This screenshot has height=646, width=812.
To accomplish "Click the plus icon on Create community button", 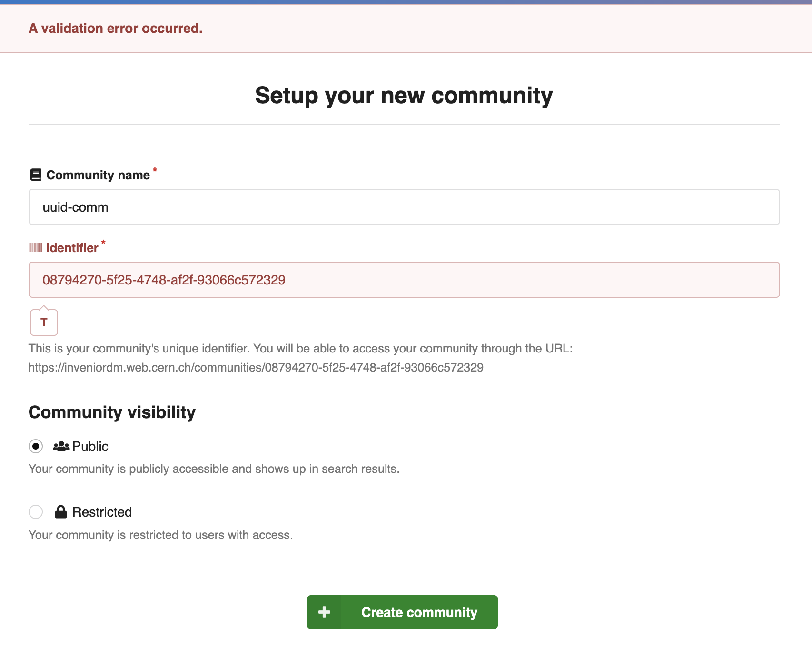I will click(x=324, y=612).
